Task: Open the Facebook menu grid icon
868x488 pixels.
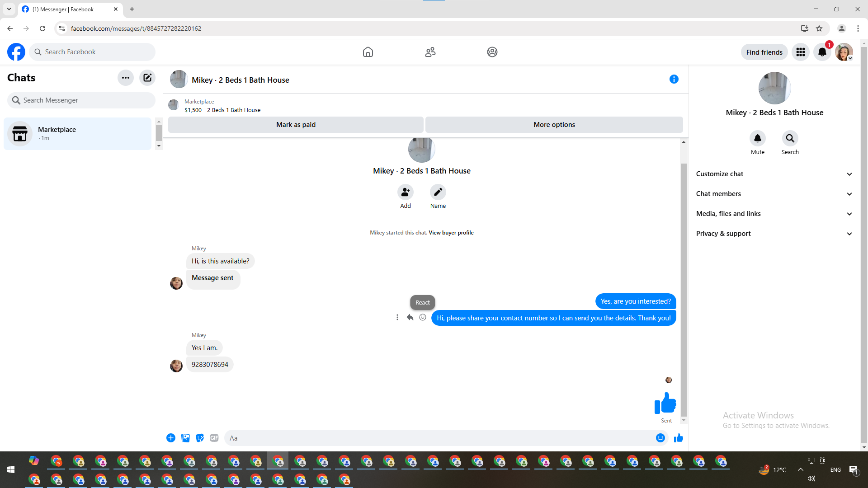Action: point(801,52)
